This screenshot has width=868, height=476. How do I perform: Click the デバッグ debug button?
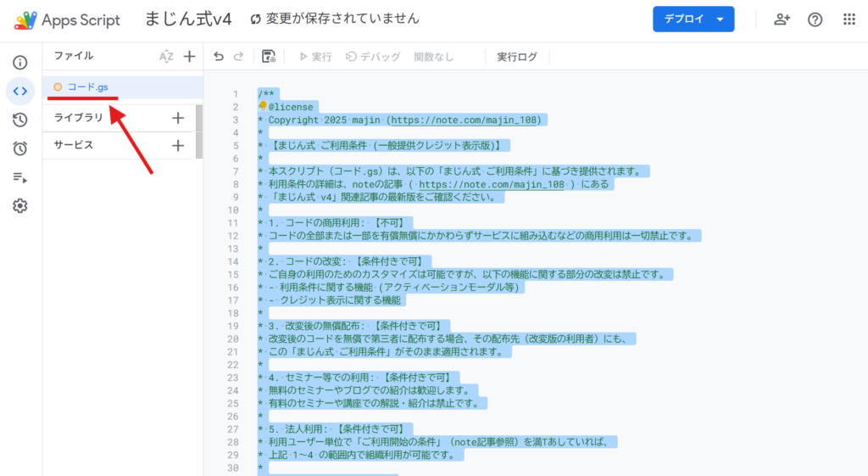(x=373, y=57)
